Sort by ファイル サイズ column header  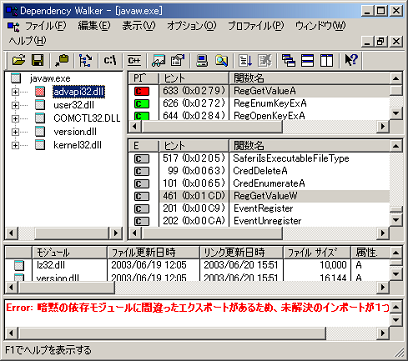[317, 252]
